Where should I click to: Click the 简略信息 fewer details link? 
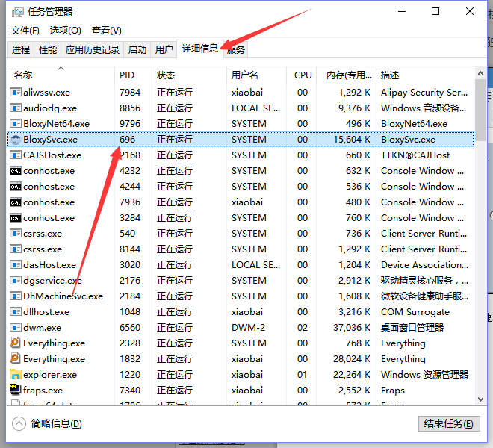57,424
